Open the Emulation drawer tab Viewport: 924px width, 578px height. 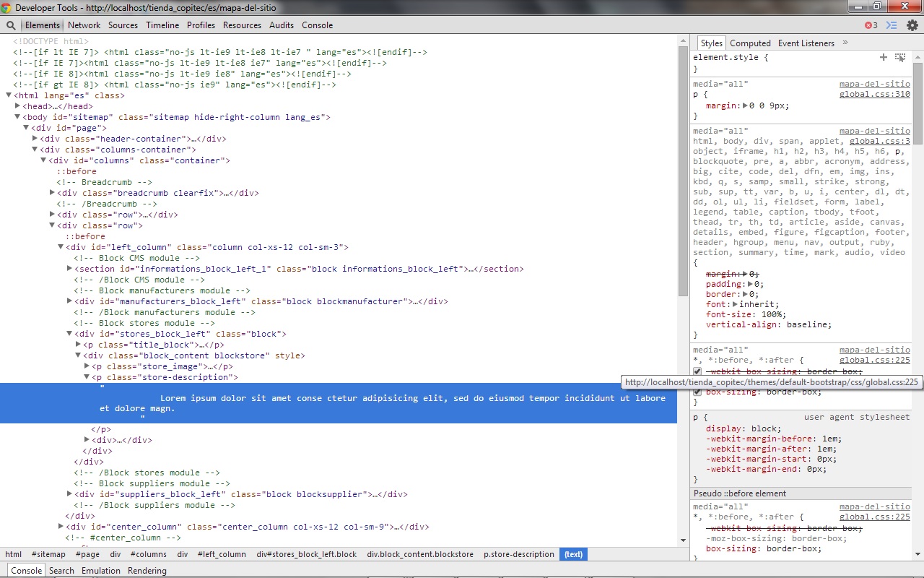click(101, 571)
